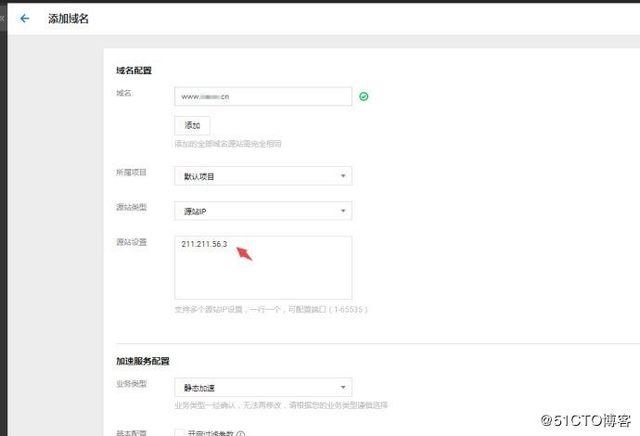Open the 业务类型 dropdown showing 静态加速

263,387
